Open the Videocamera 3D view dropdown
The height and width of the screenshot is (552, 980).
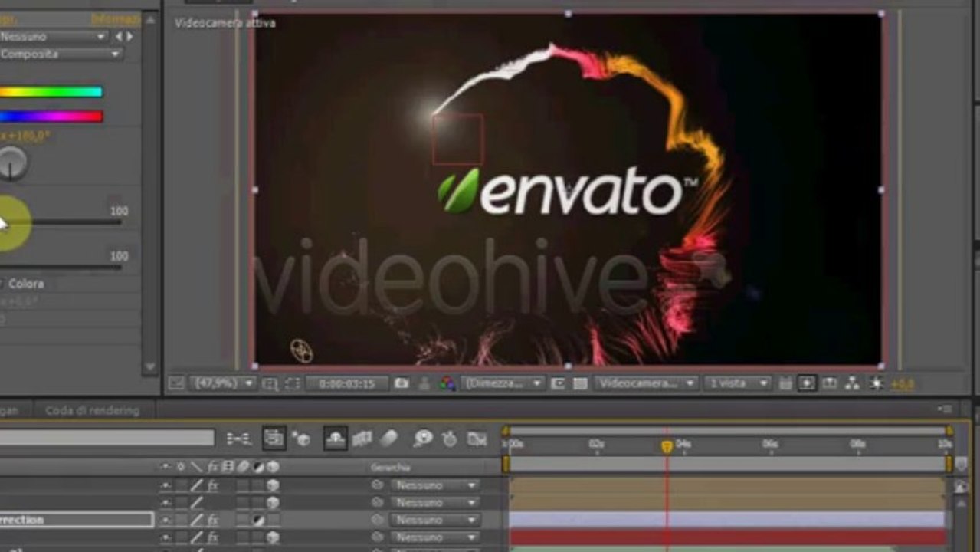tap(647, 383)
